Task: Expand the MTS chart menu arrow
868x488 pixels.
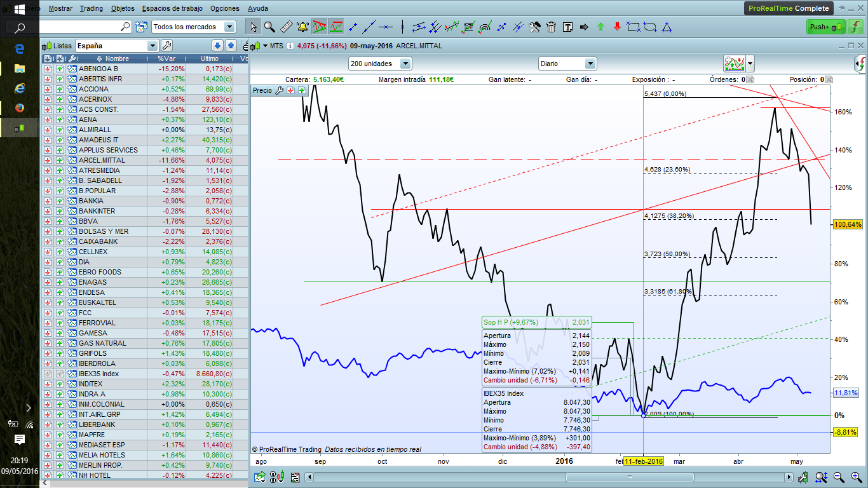Action: coord(265,46)
